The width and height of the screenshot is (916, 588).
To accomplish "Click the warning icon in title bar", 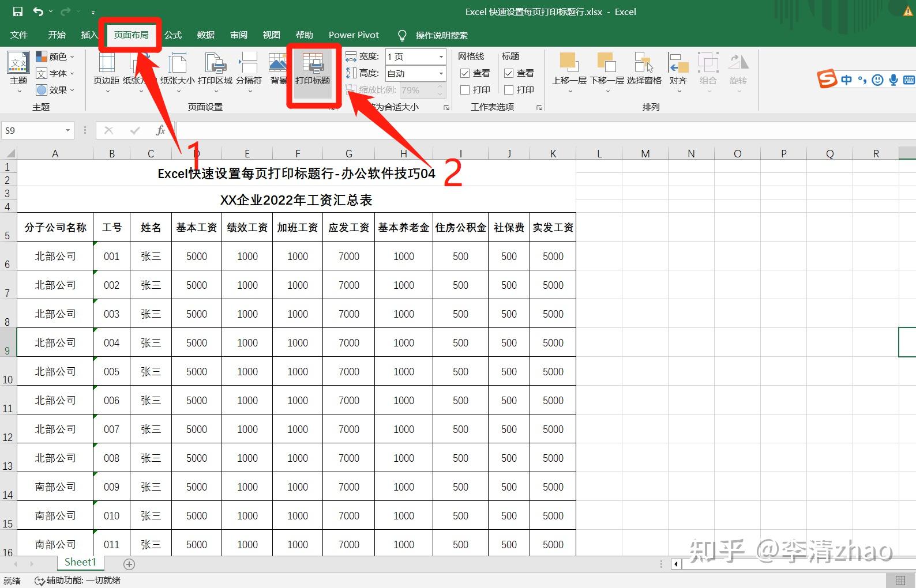I will [x=909, y=12].
